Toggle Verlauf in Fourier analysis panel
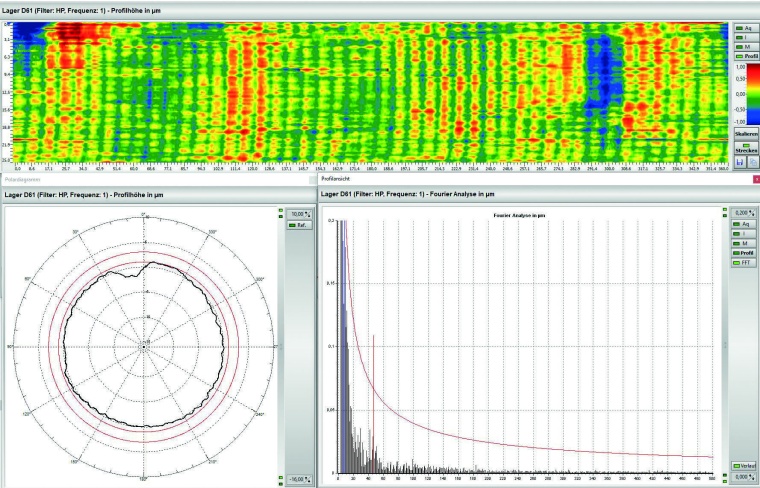The image size is (760, 488). (742, 467)
